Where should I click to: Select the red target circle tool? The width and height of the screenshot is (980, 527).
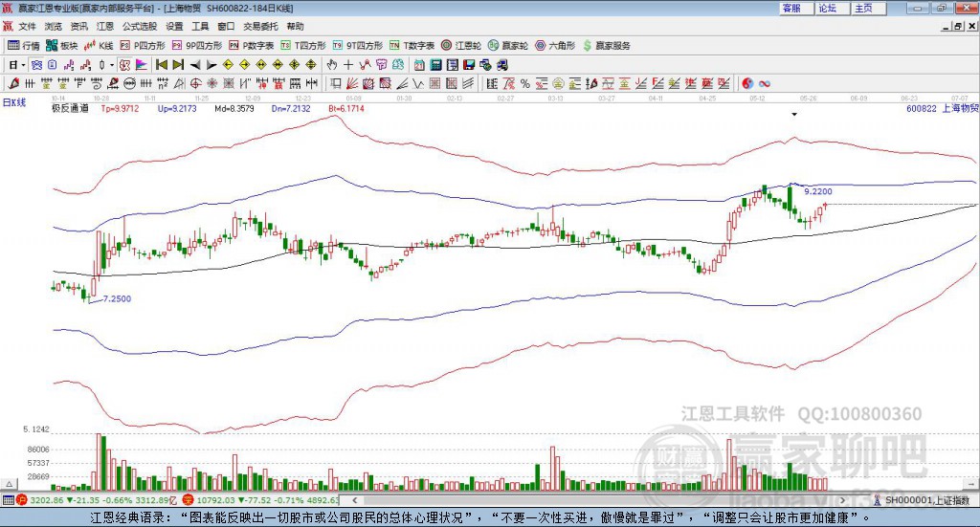[195, 83]
